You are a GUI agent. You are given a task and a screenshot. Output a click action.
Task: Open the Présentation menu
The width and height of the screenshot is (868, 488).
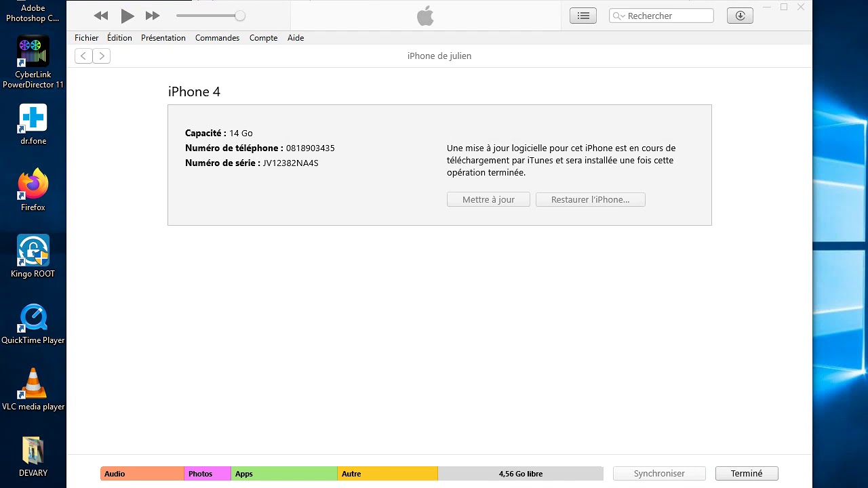pos(163,38)
